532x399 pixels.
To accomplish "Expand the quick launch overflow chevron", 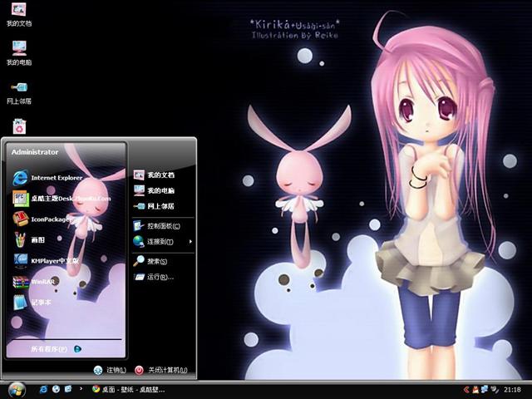I will 80,389.
